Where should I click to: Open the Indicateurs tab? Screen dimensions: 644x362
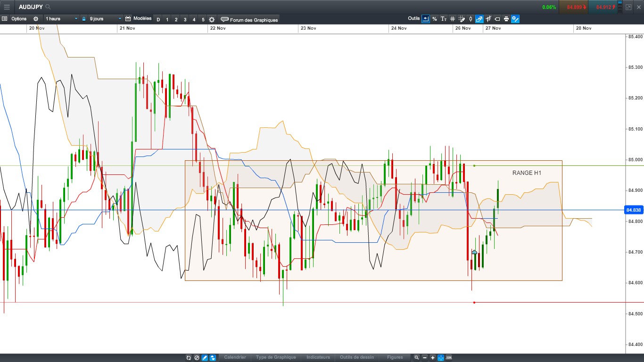click(318, 357)
